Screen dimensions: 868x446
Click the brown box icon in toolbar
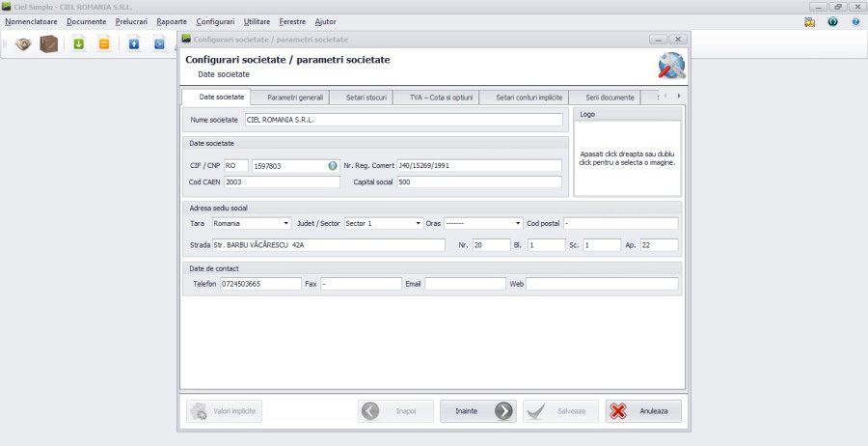coord(48,43)
